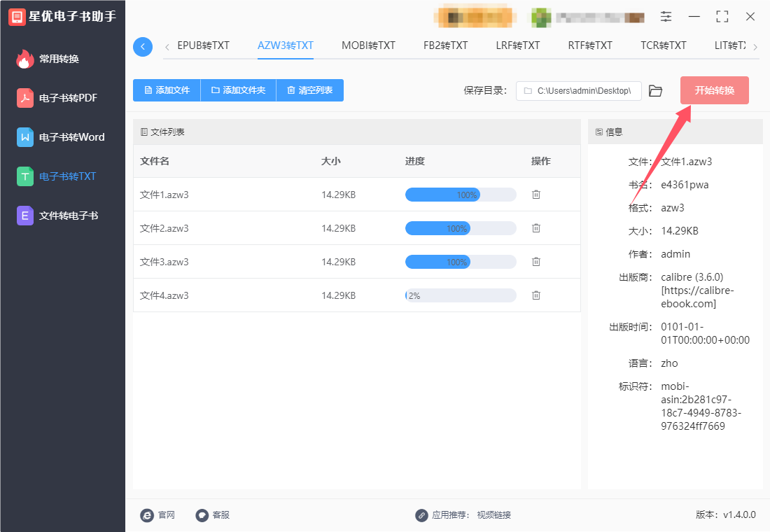Image resolution: width=770 pixels, height=532 pixels.
Task: Switch to the AZW3转TXT tab
Action: pos(286,45)
